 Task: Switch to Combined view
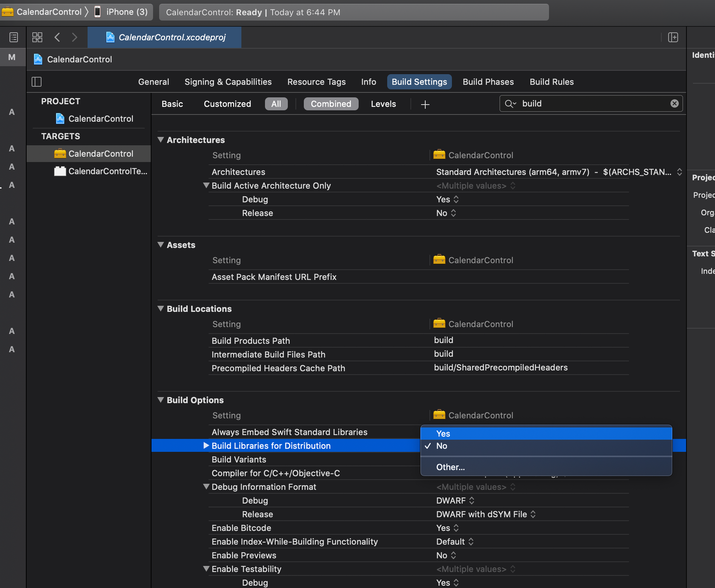(331, 104)
